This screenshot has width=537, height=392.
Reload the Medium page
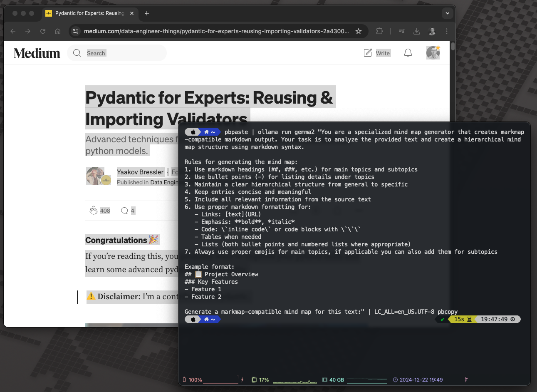click(42, 31)
